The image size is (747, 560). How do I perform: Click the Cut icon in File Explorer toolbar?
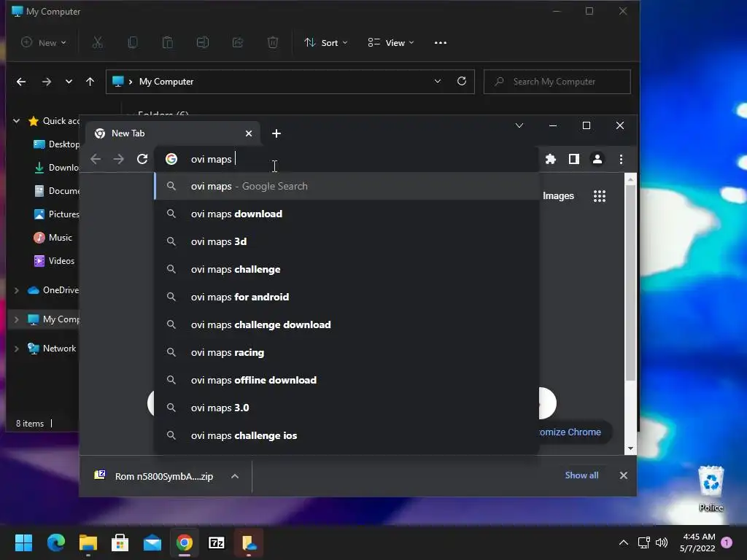point(97,42)
